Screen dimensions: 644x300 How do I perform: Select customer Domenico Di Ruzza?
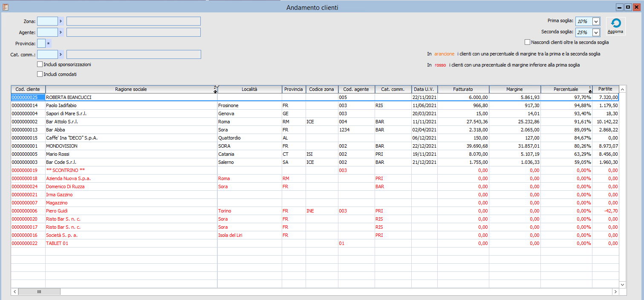coord(65,186)
